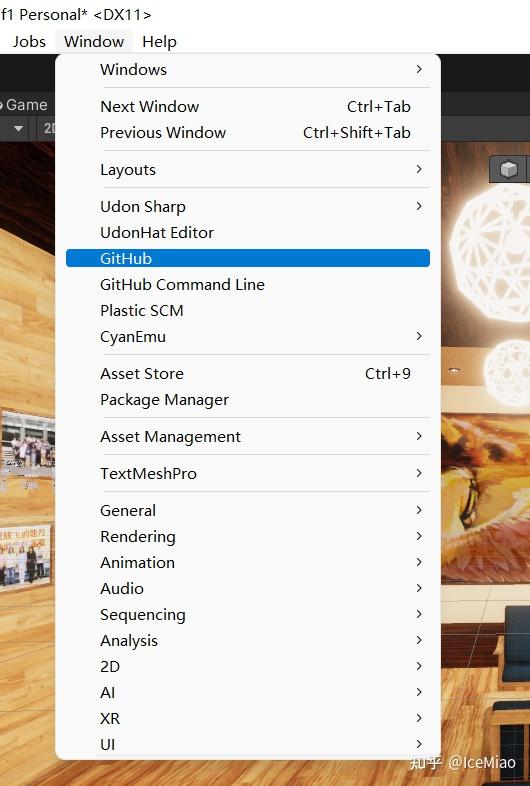
Task: Open Plastic SCM window
Action: (x=248, y=310)
